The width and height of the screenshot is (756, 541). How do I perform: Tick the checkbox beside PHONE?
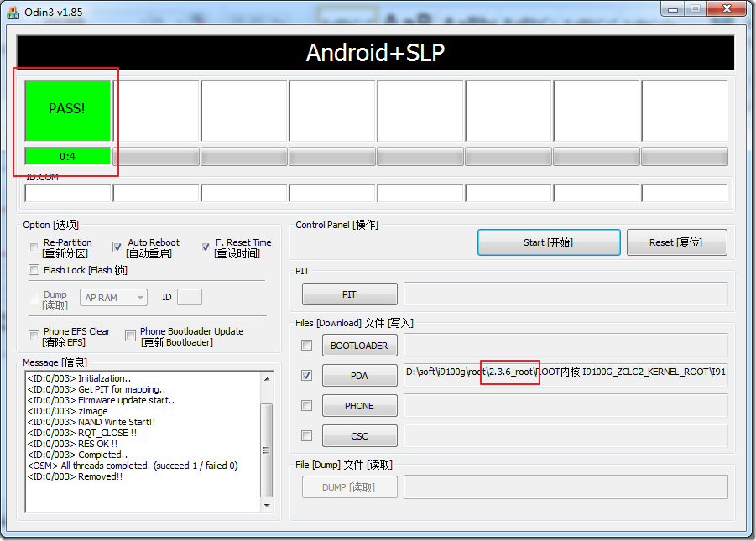pos(306,405)
